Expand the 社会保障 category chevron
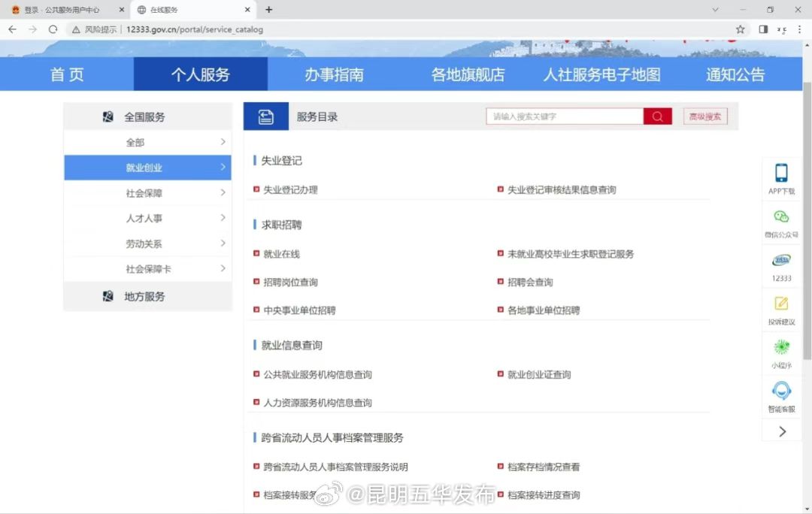This screenshot has width=812, height=514. (223, 193)
